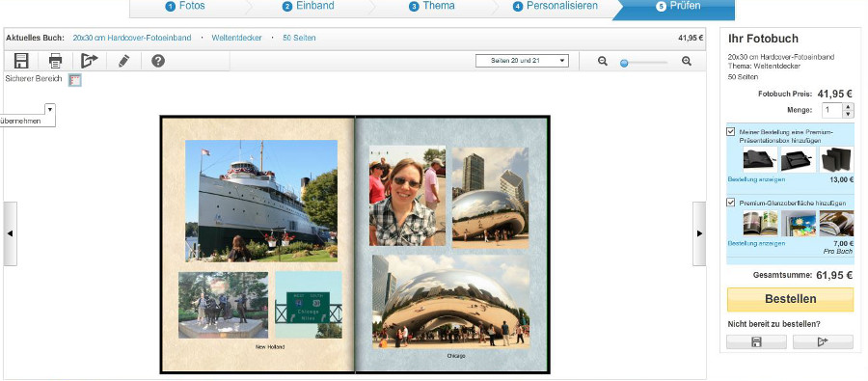Go to the Einband step tab

(x=309, y=6)
